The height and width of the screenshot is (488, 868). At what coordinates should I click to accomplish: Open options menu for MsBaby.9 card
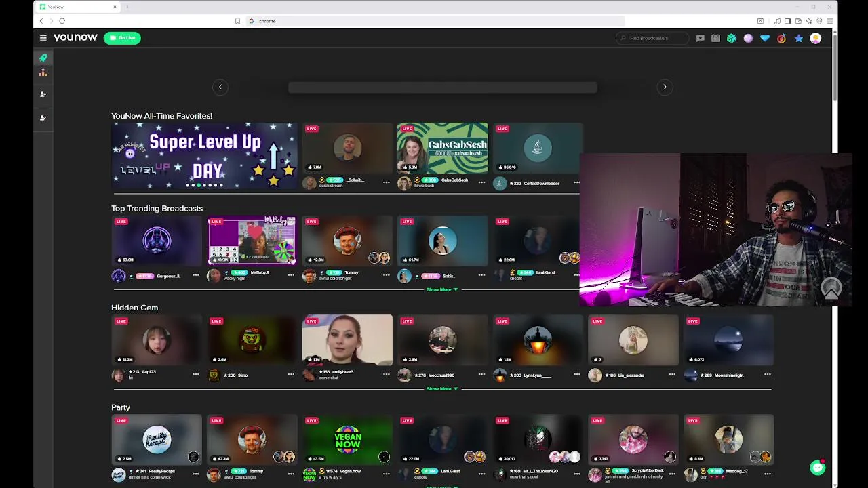pos(291,275)
